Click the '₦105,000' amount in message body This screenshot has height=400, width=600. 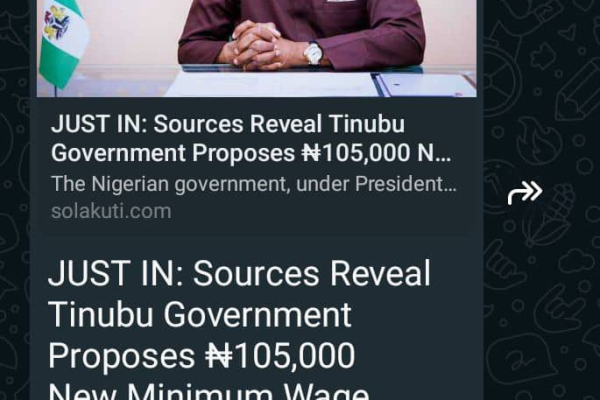(280, 356)
